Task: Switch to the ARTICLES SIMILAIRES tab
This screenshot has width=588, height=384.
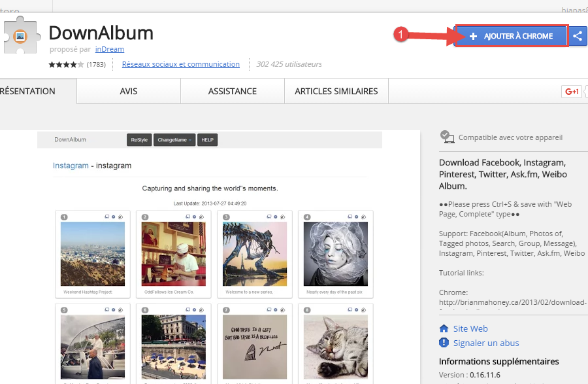Action: point(336,91)
